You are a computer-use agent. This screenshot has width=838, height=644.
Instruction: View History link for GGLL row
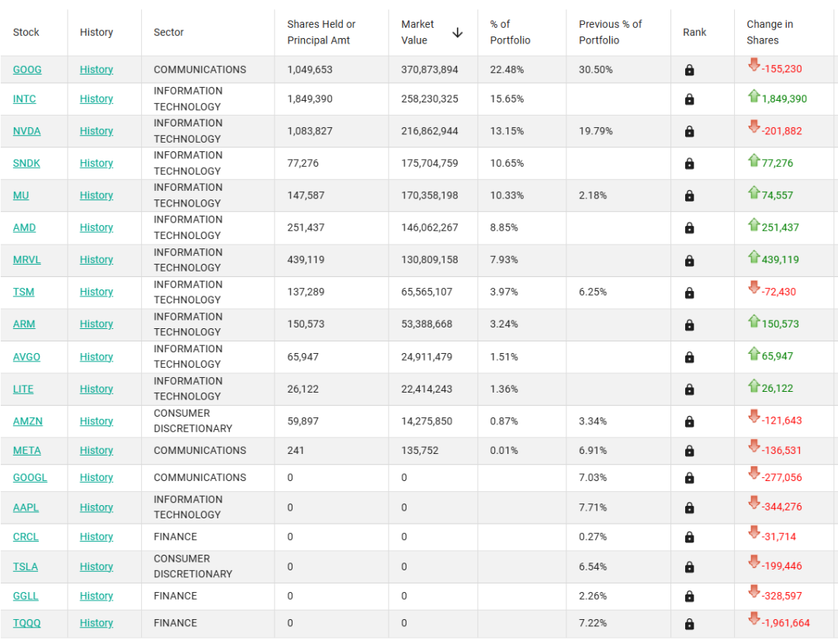pos(96,596)
